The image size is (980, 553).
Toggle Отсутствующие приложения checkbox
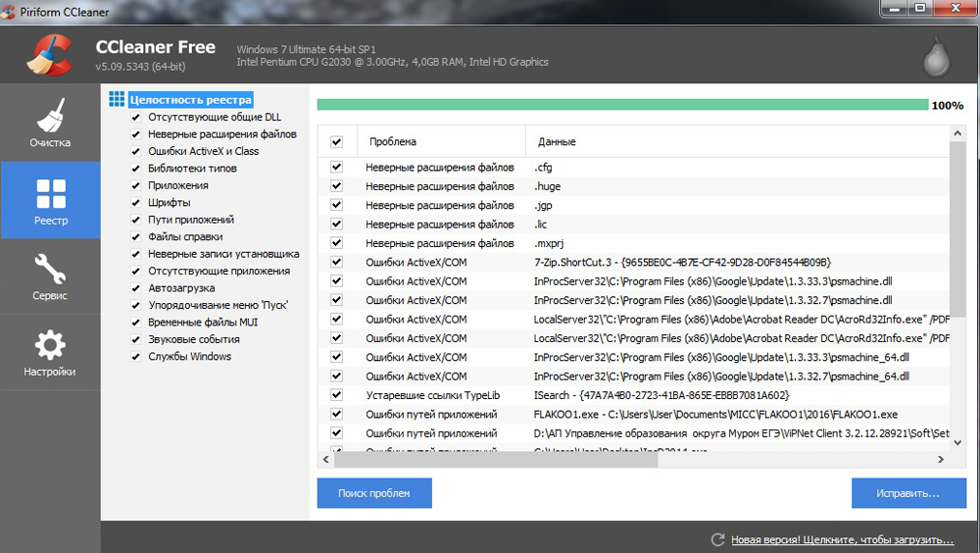(x=135, y=271)
